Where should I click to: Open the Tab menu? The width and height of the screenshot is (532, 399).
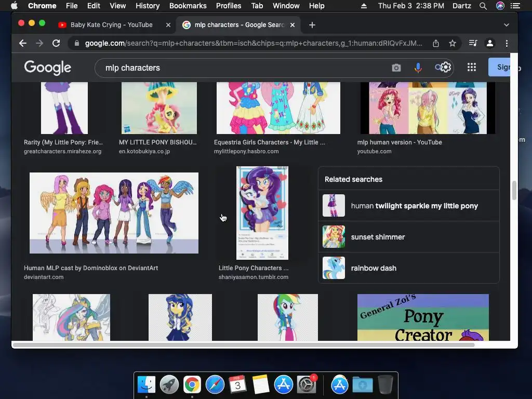(257, 6)
